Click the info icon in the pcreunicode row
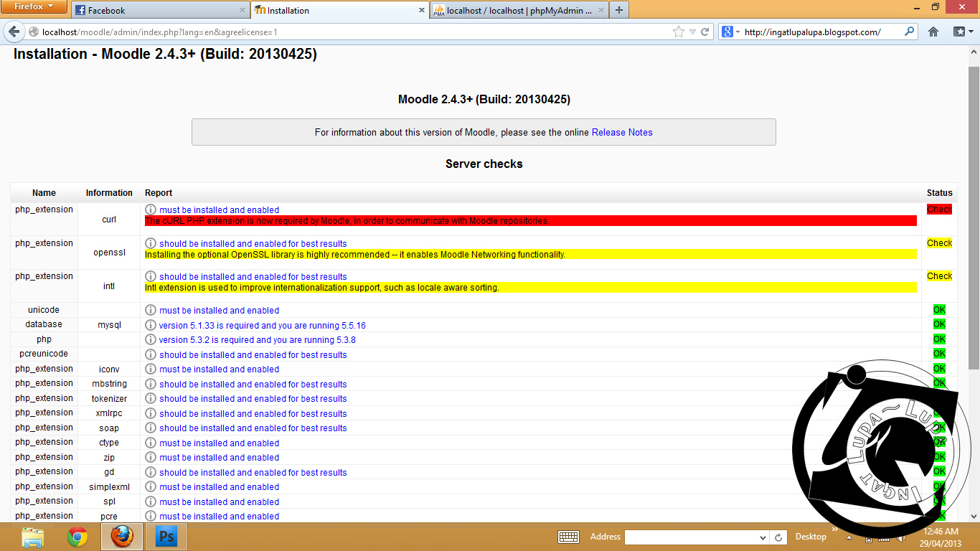Screen dimensions: 980x551 click(x=151, y=354)
